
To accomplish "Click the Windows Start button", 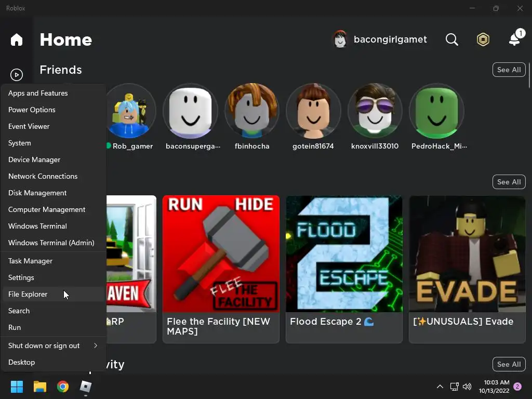I will tap(17, 387).
